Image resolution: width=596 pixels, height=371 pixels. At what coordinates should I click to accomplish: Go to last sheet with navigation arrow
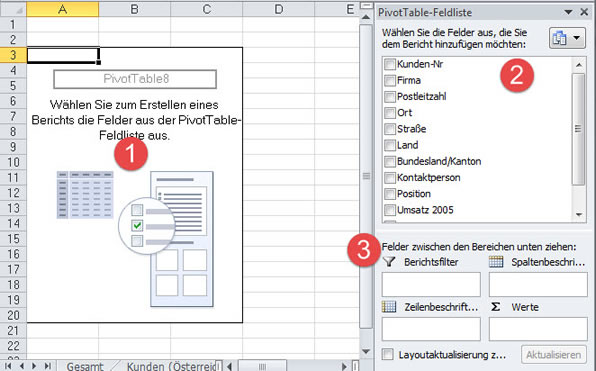[x=48, y=366]
